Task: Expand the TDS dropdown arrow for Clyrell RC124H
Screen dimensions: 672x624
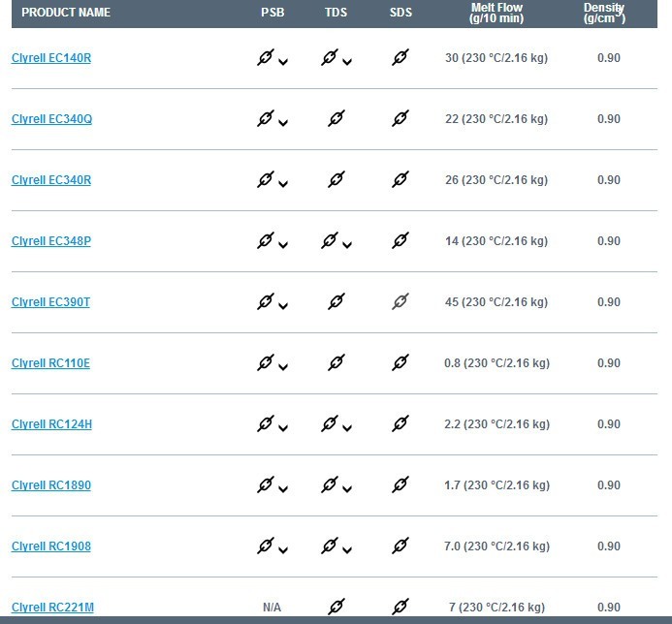Action: [347, 428]
